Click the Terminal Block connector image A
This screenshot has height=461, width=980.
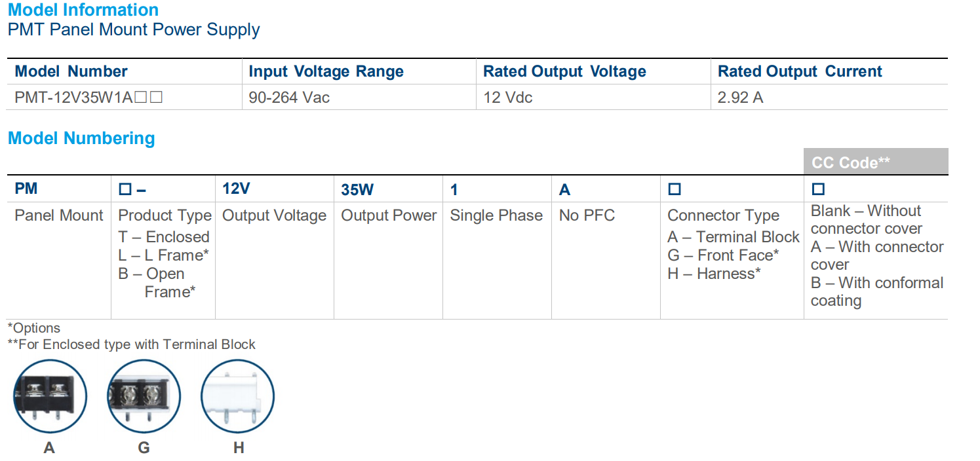pyautogui.click(x=50, y=397)
